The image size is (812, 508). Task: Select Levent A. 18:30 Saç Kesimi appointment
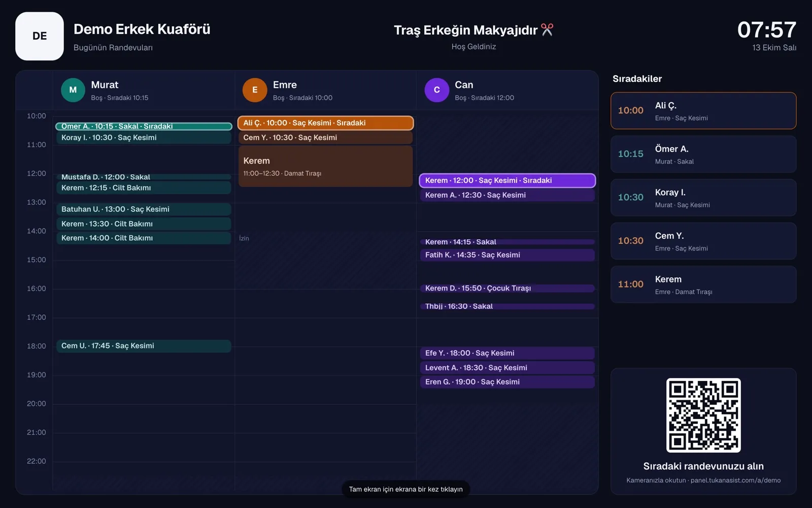click(x=507, y=368)
